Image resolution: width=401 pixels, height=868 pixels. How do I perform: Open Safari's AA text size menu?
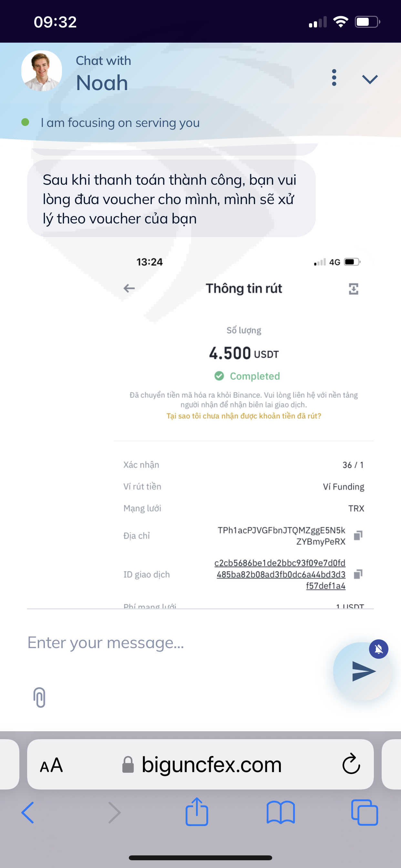click(51, 765)
